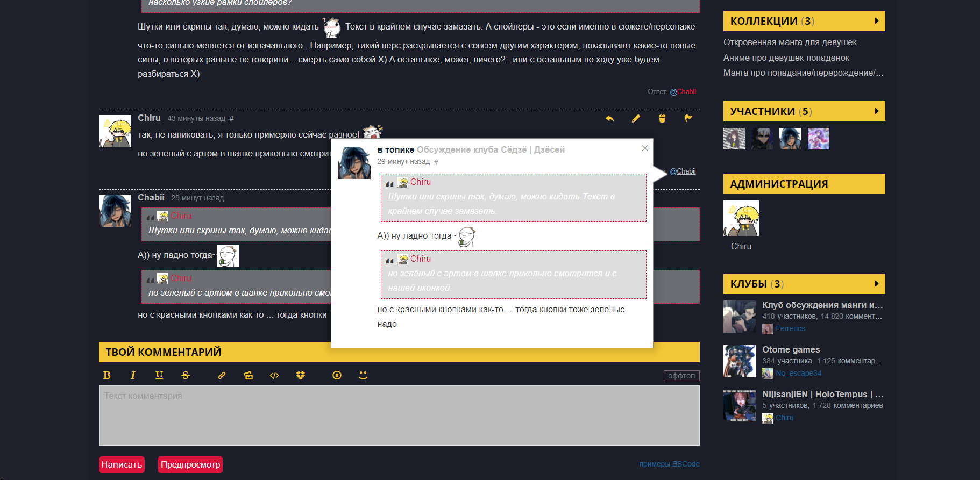Open Откровенная манга для девушек collection

[790, 42]
